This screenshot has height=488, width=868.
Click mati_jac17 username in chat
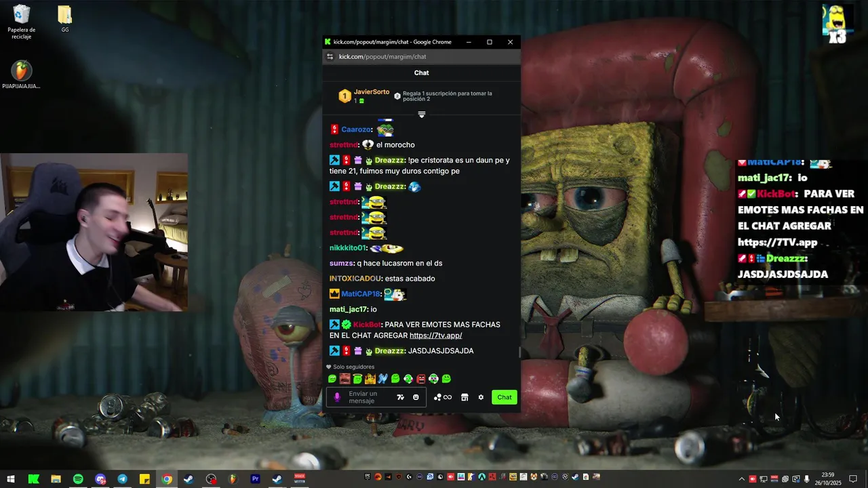(x=349, y=309)
